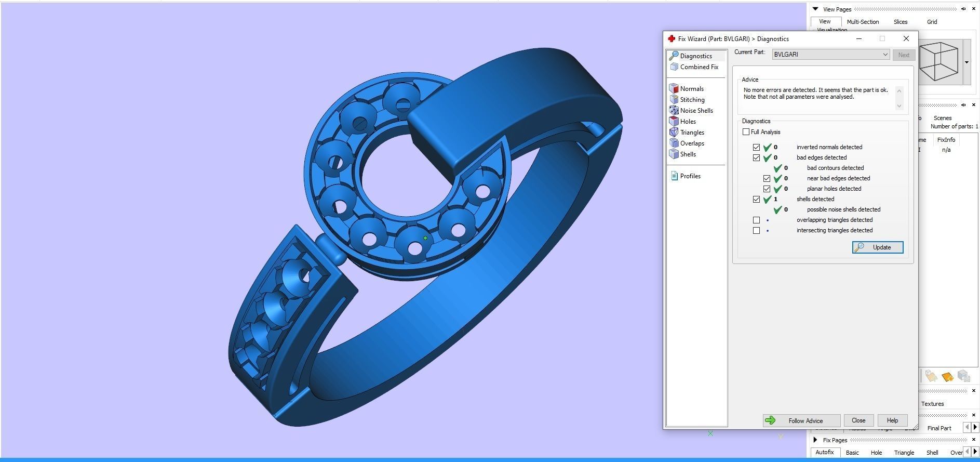Show more Fix Pages tabs with right arrow
Screen dimensions: 980x462
[975, 452]
